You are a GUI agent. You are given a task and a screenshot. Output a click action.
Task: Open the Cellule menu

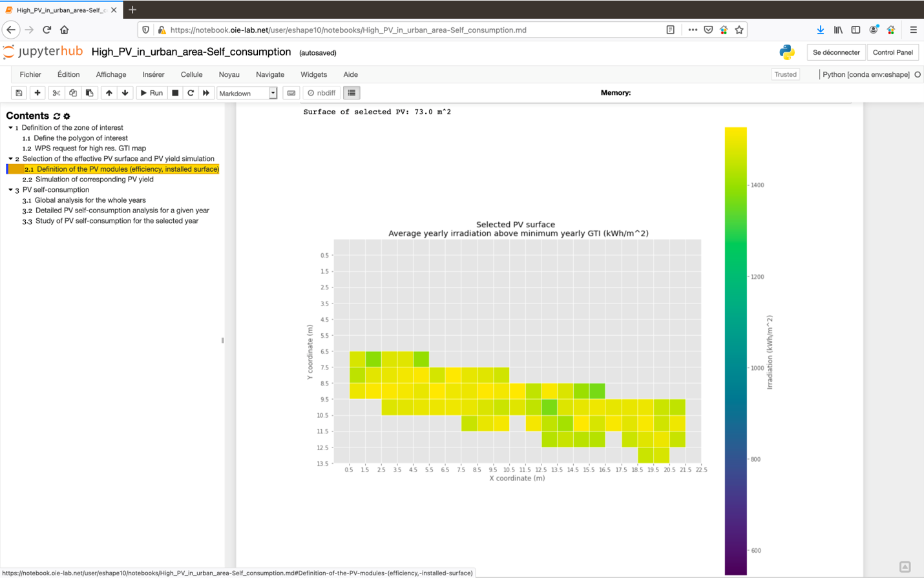click(191, 74)
